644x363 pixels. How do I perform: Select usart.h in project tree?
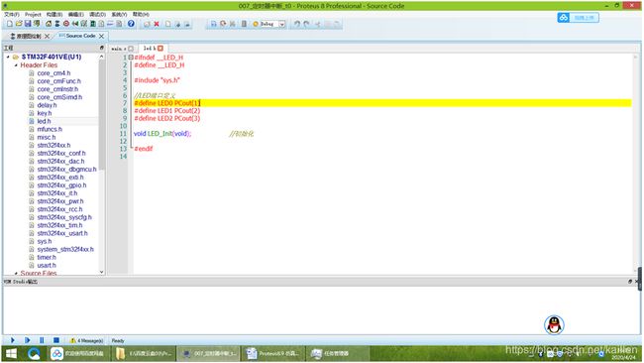[x=47, y=265]
